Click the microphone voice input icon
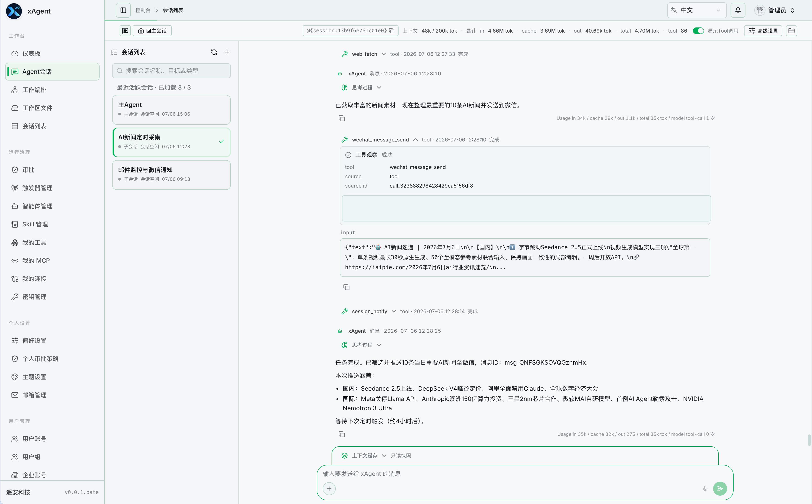The height and width of the screenshot is (504, 812). tap(705, 489)
